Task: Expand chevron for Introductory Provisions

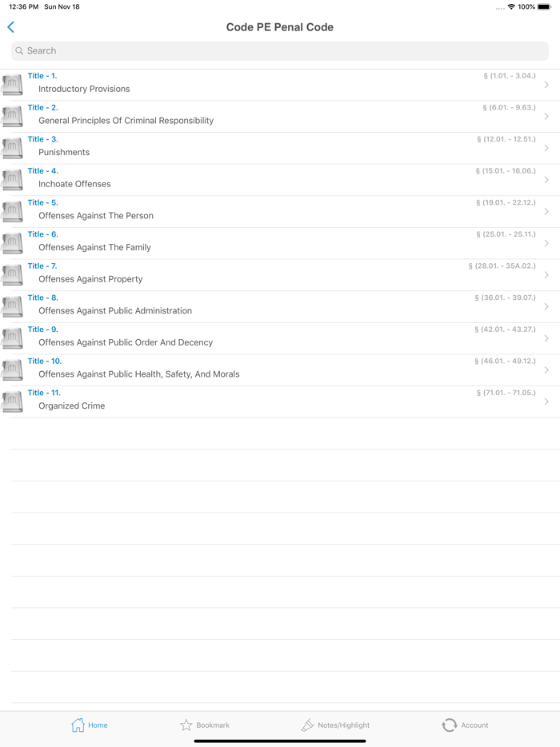Action: click(x=546, y=85)
